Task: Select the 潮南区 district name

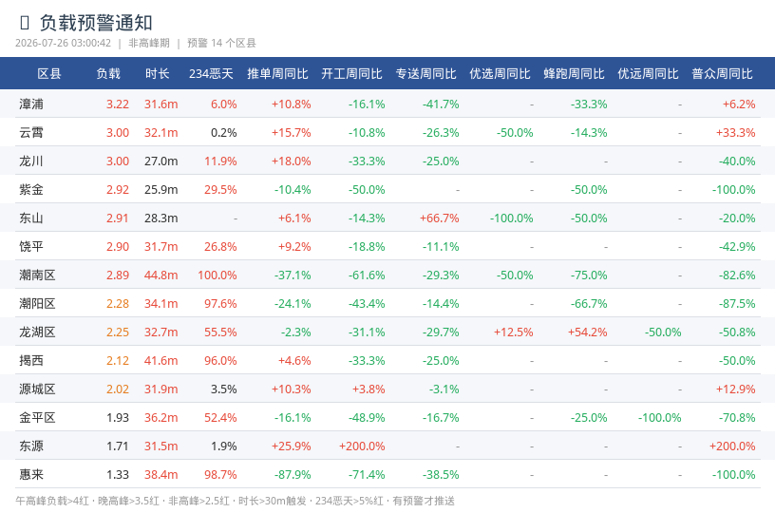Action: (x=37, y=275)
